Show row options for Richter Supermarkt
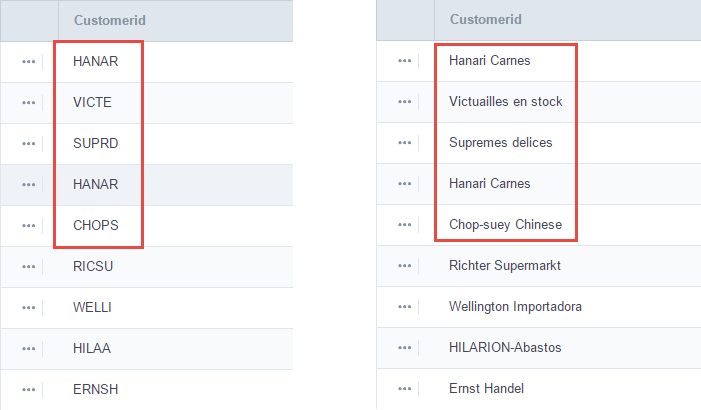 point(405,266)
